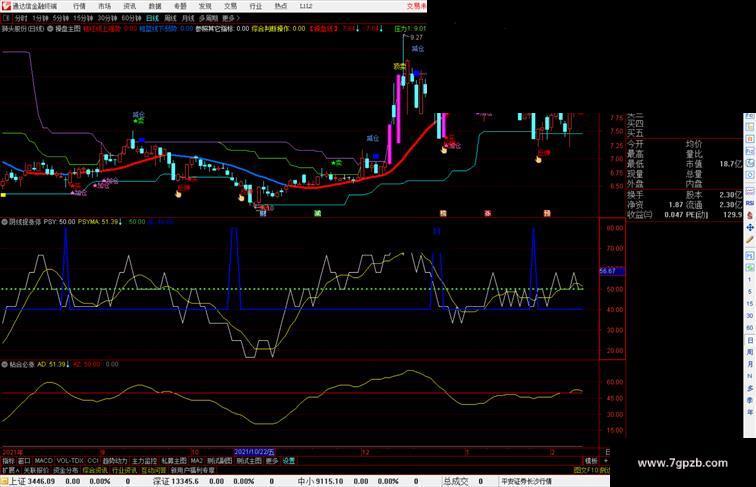
Task: Select the 周线 weekly period
Action: (170, 18)
